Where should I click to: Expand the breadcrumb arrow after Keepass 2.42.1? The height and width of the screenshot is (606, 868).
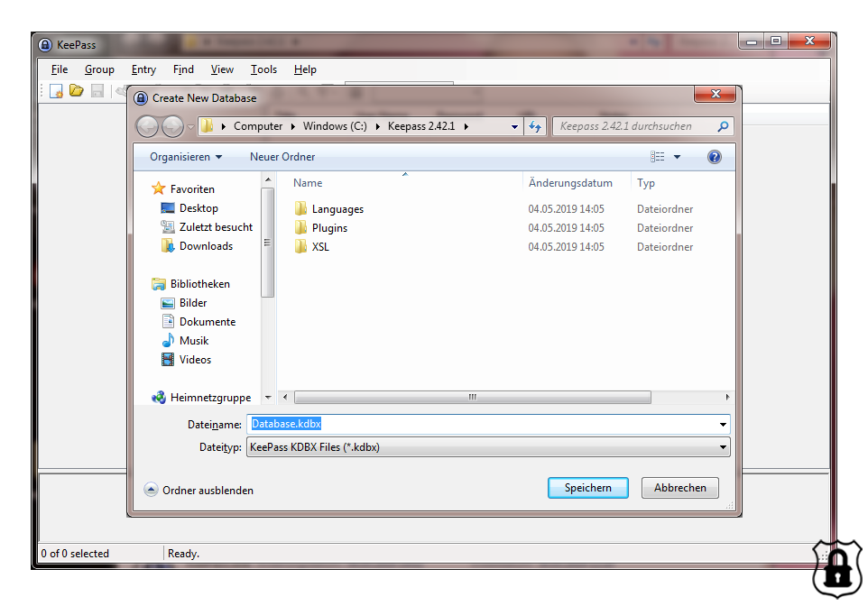(x=466, y=127)
